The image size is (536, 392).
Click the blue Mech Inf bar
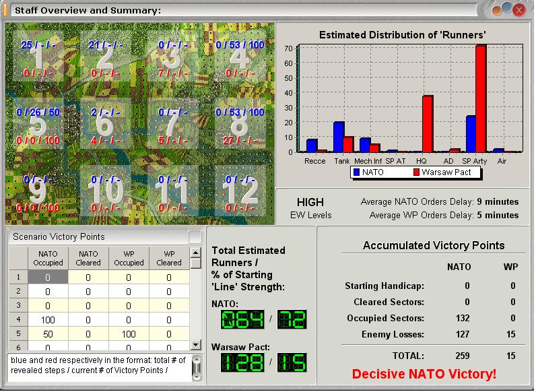pos(365,145)
